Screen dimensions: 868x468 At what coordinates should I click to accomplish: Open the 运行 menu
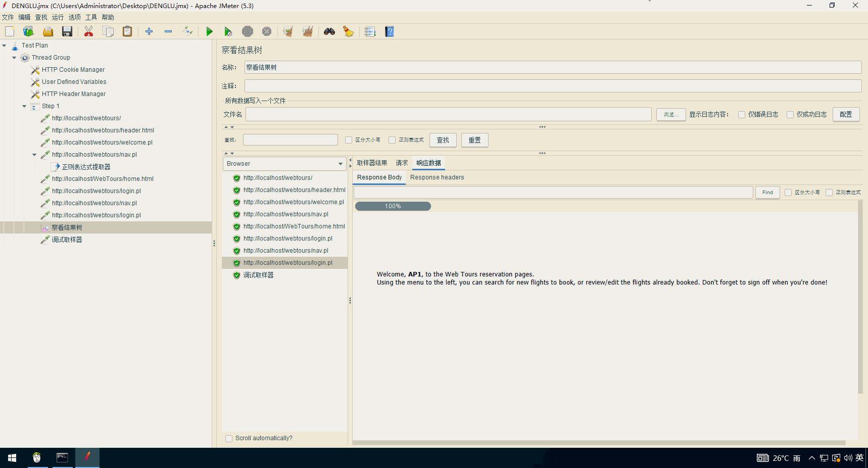click(58, 17)
